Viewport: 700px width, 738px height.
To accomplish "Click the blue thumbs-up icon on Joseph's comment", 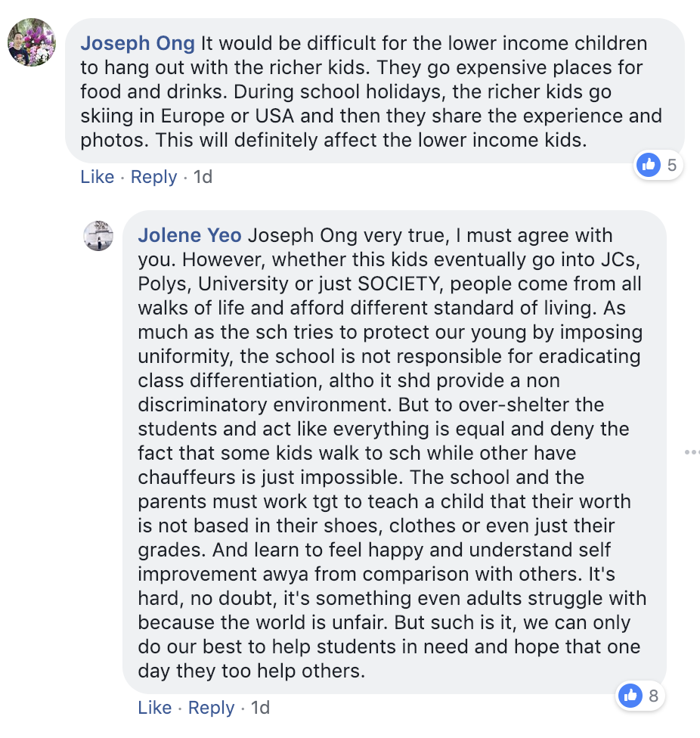I will (649, 165).
